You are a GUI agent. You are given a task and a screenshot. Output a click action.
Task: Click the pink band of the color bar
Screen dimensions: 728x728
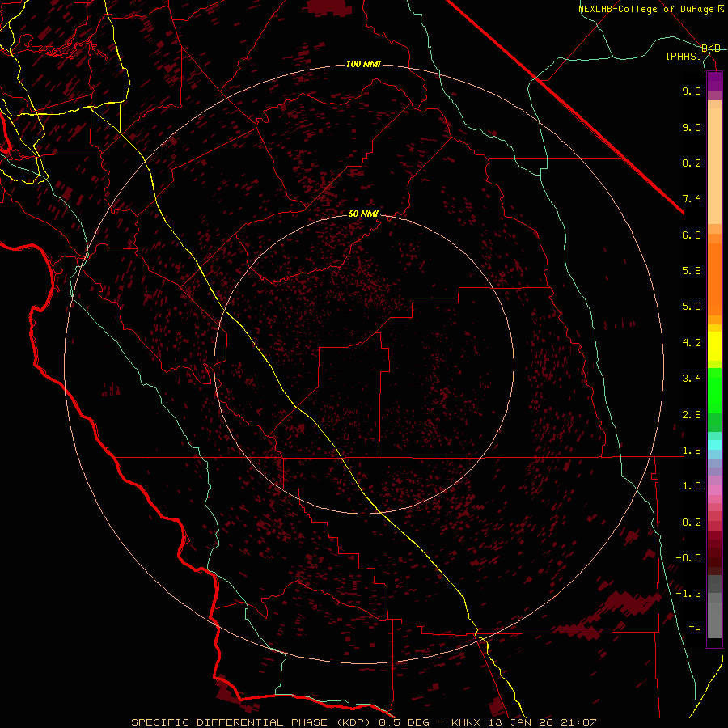coord(714,490)
